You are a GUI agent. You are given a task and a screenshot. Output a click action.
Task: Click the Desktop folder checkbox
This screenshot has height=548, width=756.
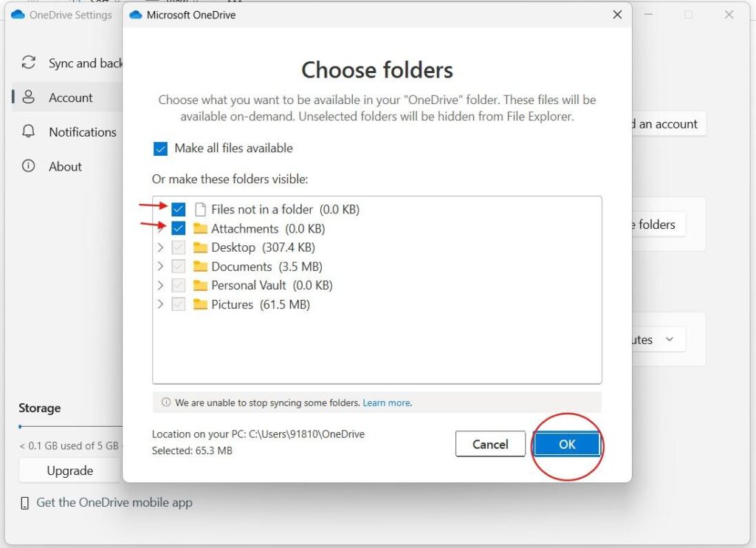[x=179, y=247]
